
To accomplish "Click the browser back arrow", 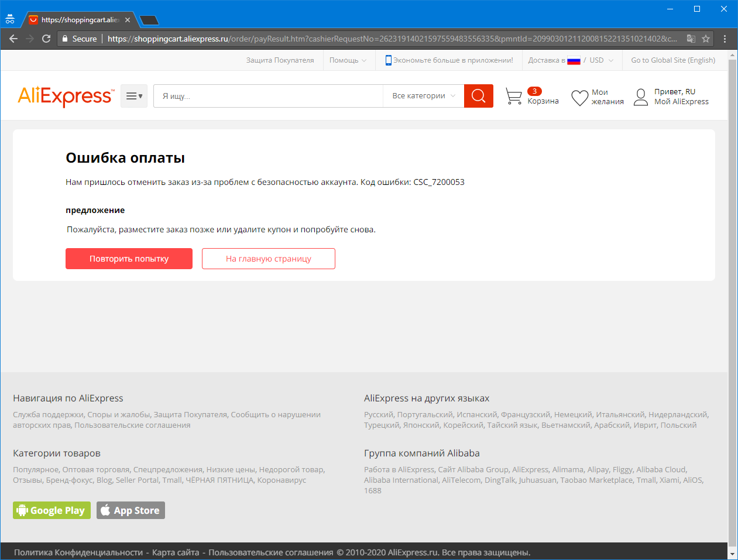I will 13,39.
